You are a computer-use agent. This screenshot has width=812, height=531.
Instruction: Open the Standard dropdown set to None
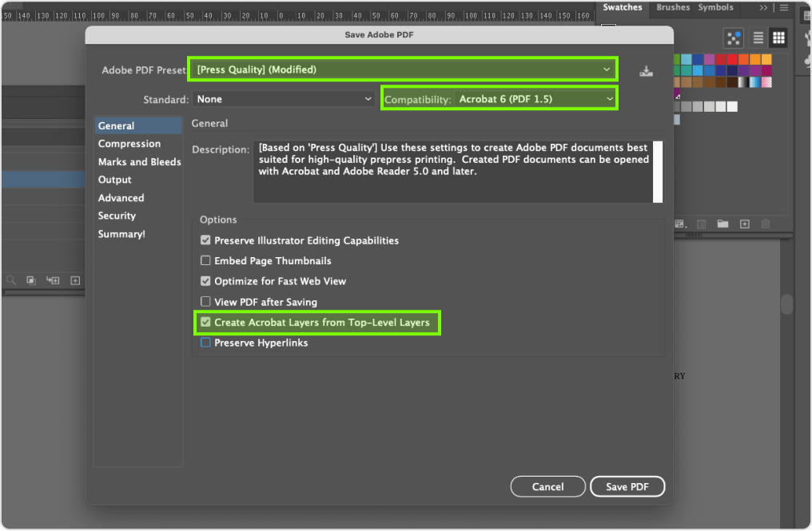click(284, 99)
